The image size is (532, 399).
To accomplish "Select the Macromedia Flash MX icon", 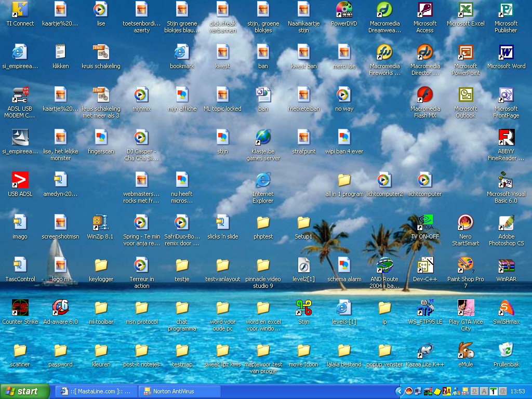I will click(425, 96).
